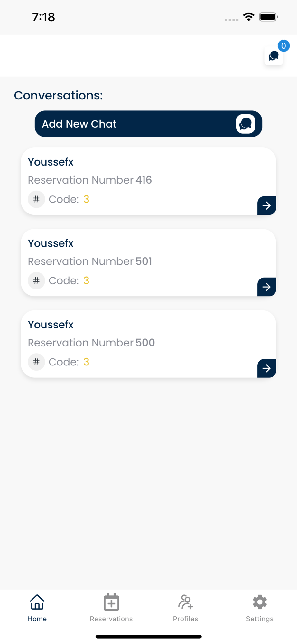
Task: Go to the Reservations tab
Action: (111, 608)
